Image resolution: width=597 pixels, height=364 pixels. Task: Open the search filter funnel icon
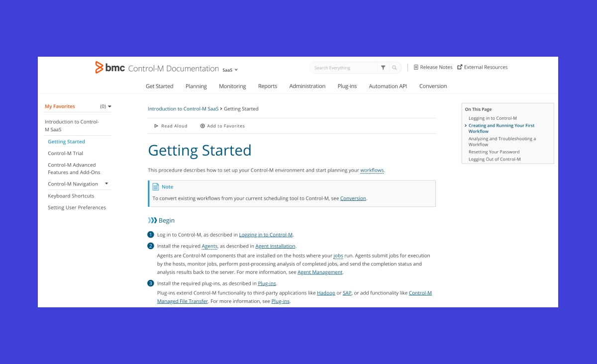[x=383, y=67]
